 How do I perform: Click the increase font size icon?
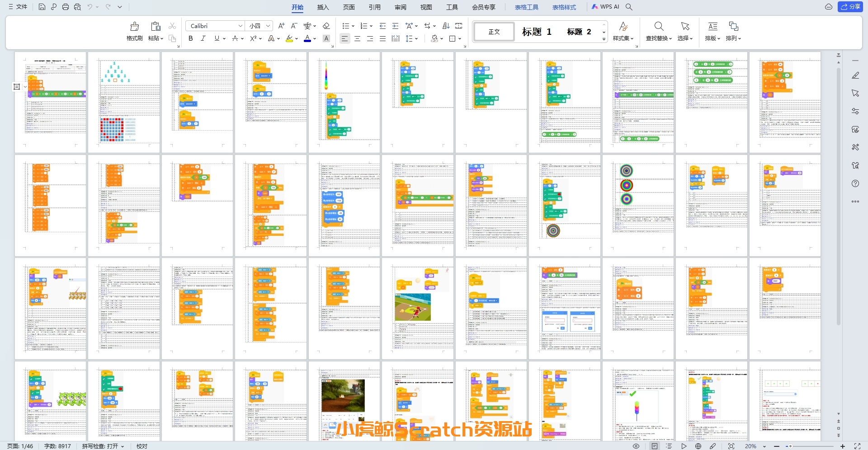click(281, 26)
